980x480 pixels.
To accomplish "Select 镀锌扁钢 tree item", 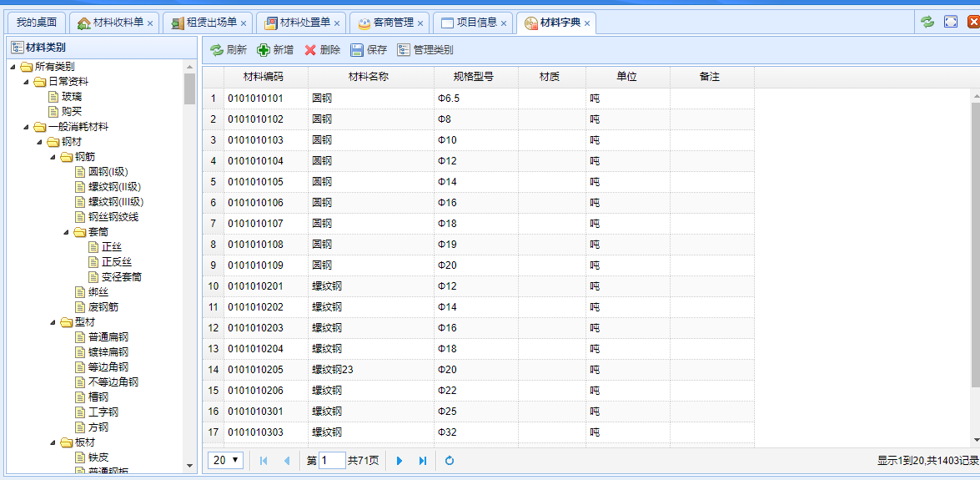I will pos(108,351).
